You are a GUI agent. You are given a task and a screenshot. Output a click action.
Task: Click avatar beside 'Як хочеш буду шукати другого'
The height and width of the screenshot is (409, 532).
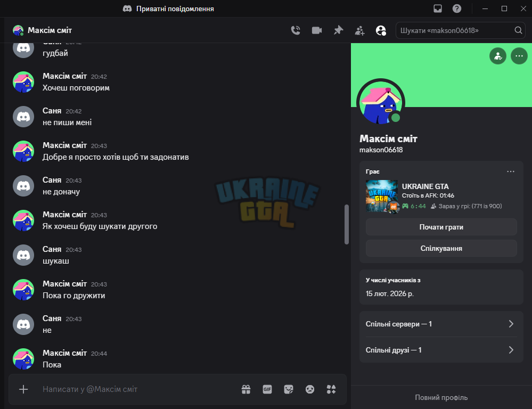[x=23, y=220]
